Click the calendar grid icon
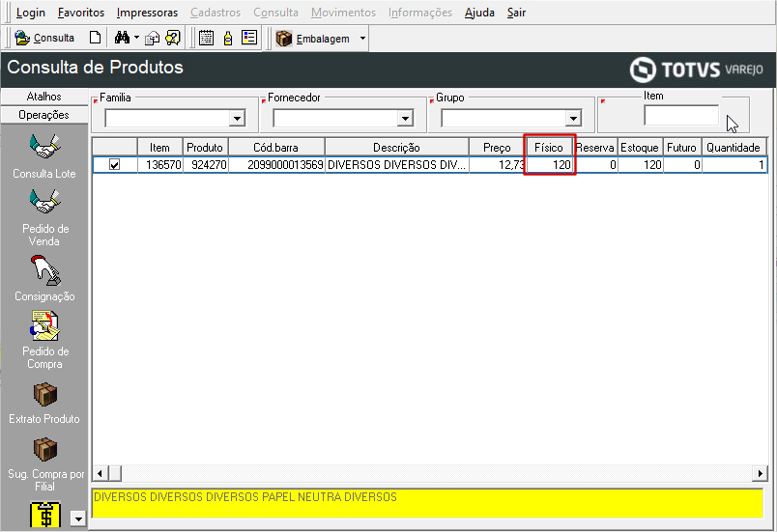This screenshot has height=532, width=777. (x=206, y=38)
